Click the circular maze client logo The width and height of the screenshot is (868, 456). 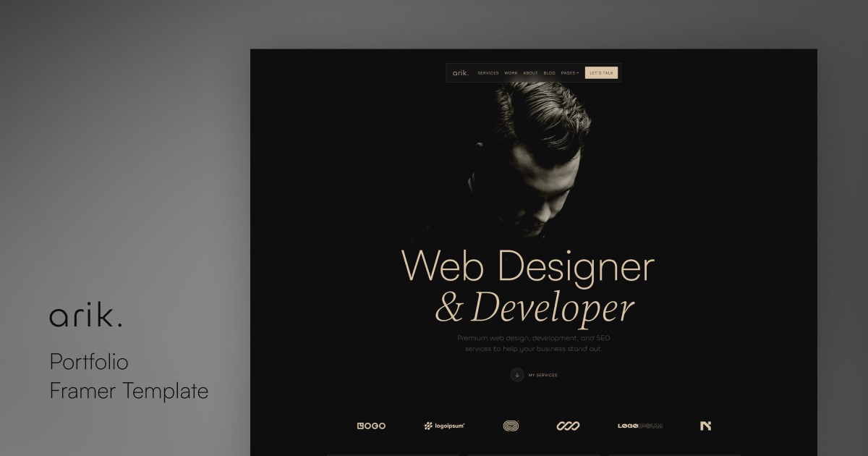pyautogui.click(x=510, y=426)
